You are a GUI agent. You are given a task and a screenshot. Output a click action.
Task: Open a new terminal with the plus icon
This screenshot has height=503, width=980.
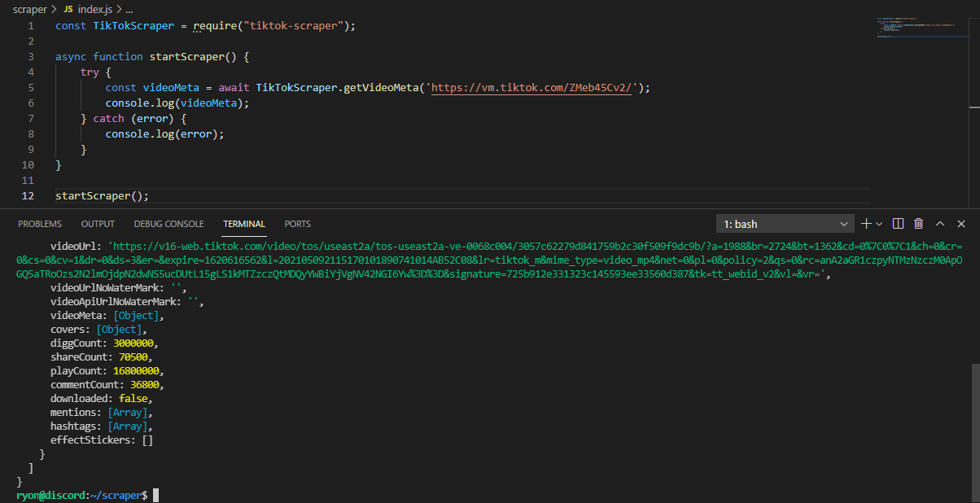point(866,223)
